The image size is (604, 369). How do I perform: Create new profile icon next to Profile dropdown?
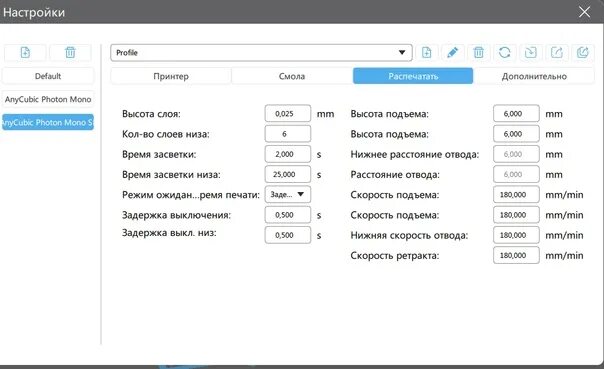[x=426, y=52]
